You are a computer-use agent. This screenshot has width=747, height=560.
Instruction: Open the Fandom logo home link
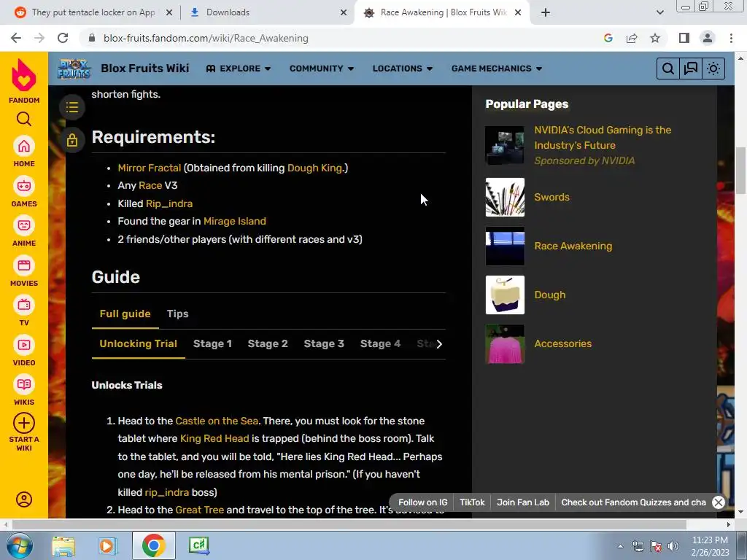pyautogui.click(x=24, y=81)
